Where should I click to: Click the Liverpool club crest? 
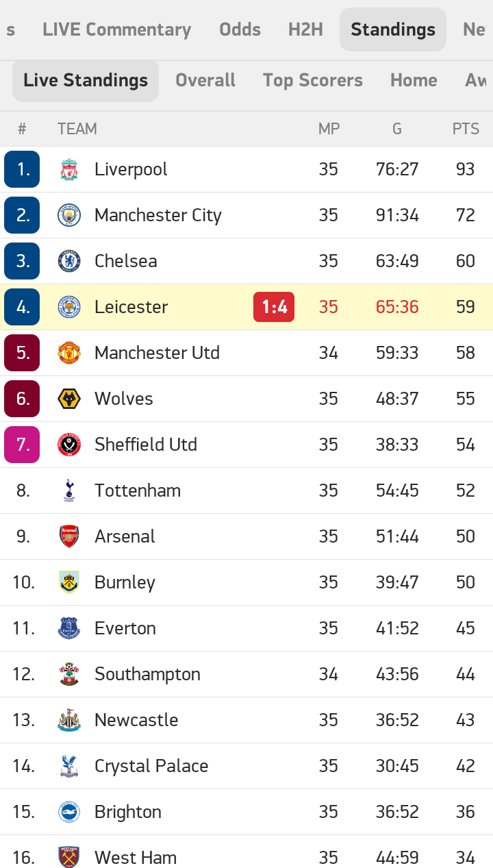pyautogui.click(x=69, y=169)
